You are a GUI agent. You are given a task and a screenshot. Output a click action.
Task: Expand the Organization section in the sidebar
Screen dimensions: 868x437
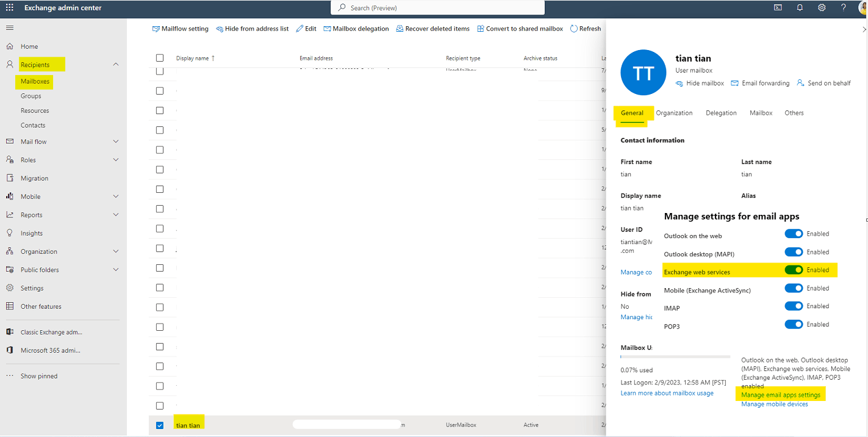pos(116,251)
